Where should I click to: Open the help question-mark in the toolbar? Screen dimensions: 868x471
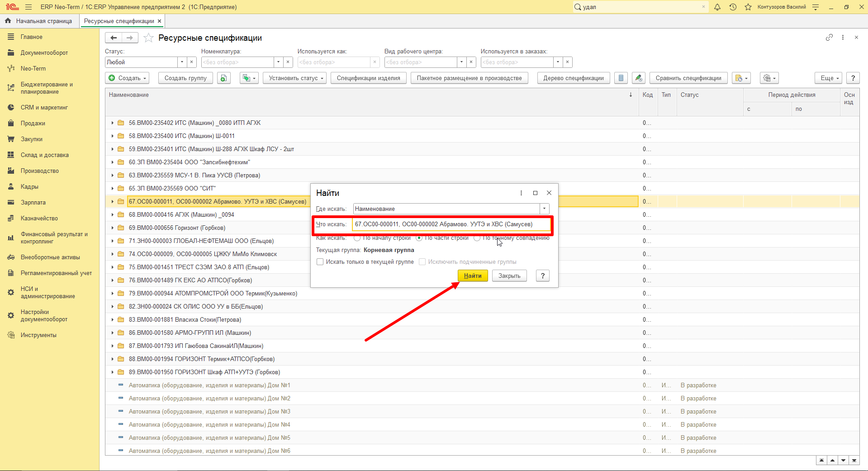coord(853,78)
